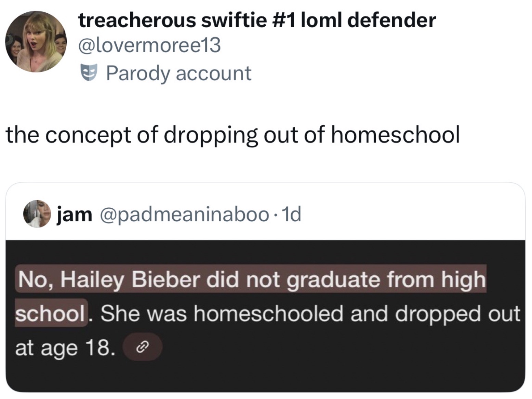Click the '1d' timestamp on quoted tweet
Viewport: 532px width, 399px height.
pos(292,214)
